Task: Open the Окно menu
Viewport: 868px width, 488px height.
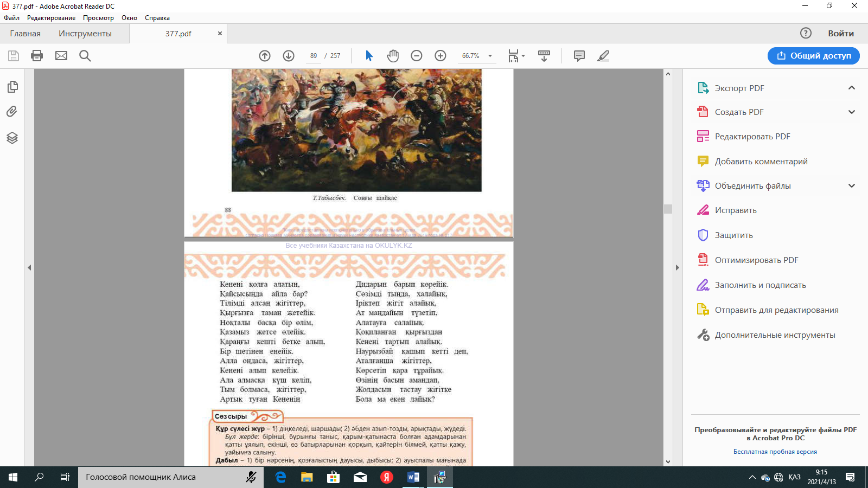Action: click(x=129, y=18)
